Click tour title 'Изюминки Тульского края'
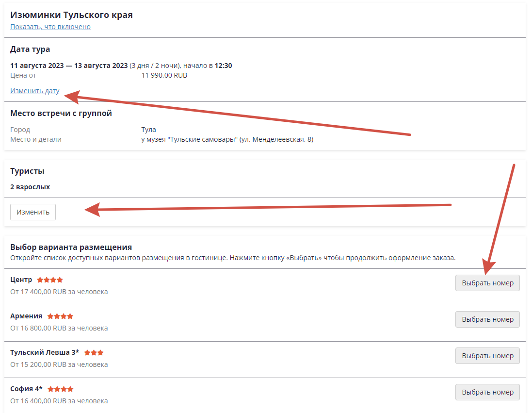The height and width of the screenshot is (413, 532). coord(71,15)
